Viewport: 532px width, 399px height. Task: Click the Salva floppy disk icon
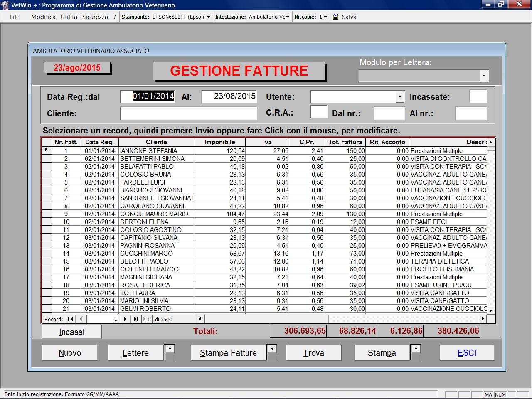[x=336, y=17]
